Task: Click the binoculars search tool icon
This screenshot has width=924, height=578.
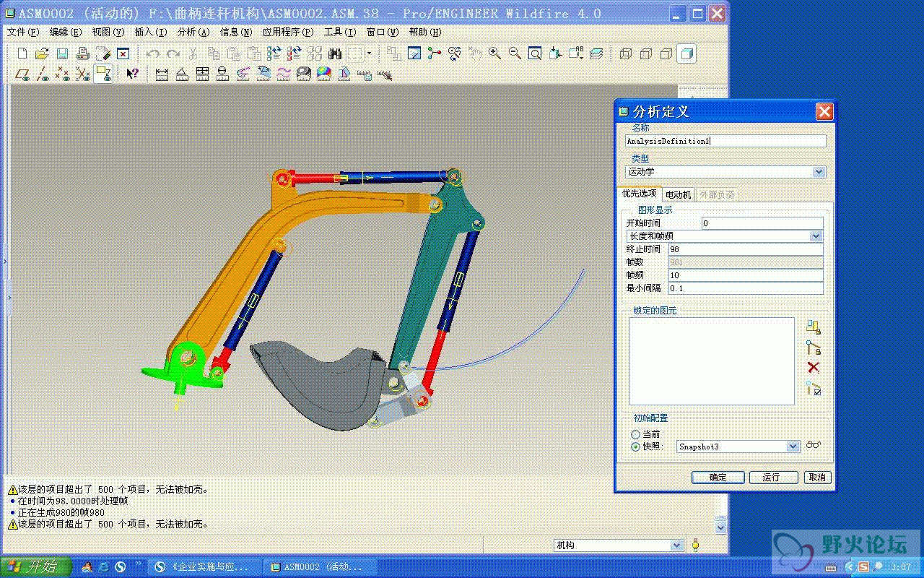Action: point(334,53)
